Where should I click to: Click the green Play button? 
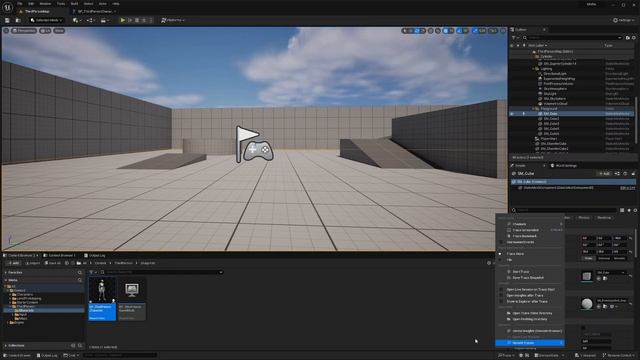click(x=122, y=20)
